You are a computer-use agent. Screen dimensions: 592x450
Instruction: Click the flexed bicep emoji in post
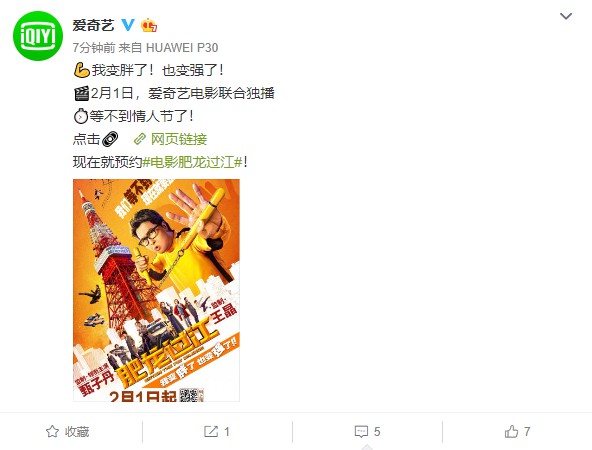[82, 70]
